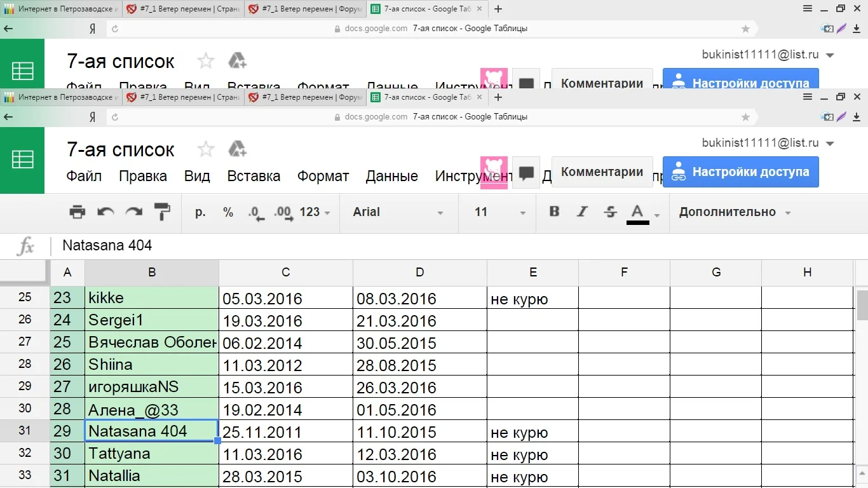Open downloads in the upper browser bar
Screen dimensions: 868x488
[857, 29]
